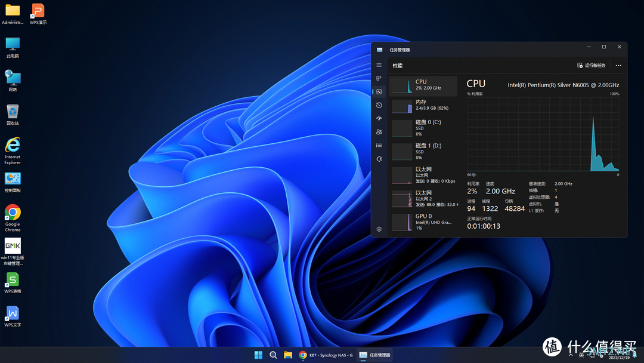644x363 pixels.
Task: Click the 性能 page heading
Action: (397, 65)
